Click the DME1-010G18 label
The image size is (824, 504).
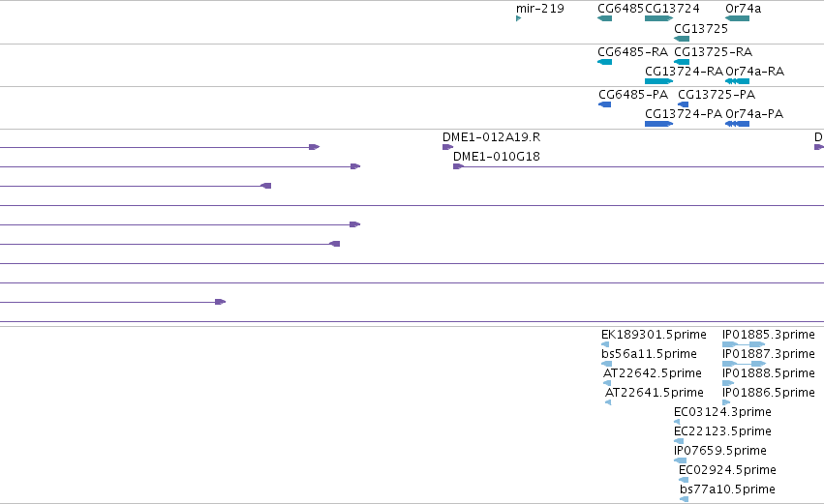click(x=497, y=157)
